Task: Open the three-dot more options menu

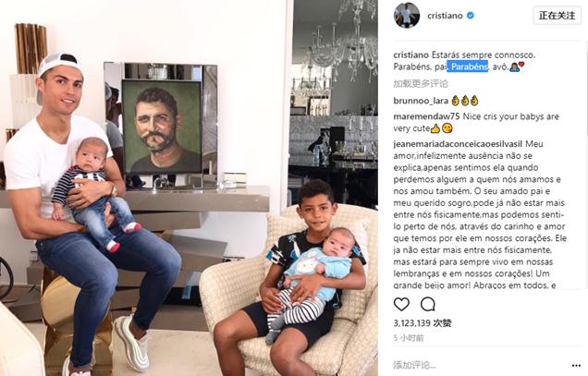Action: [576, 366]
